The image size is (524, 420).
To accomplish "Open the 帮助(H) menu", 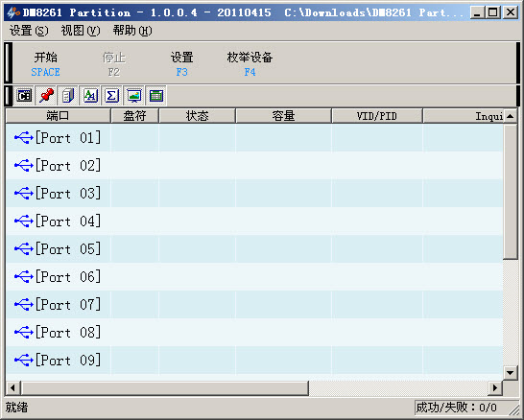I will 132,31.
